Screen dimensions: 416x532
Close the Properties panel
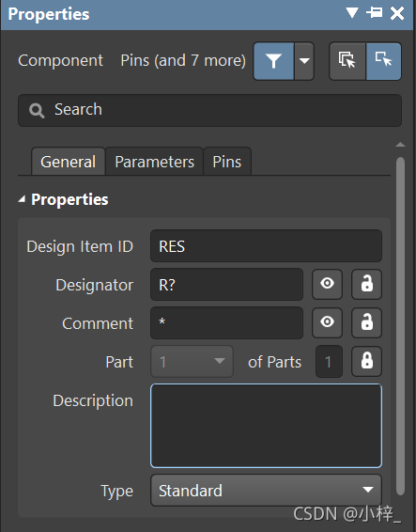coord(397,13)
